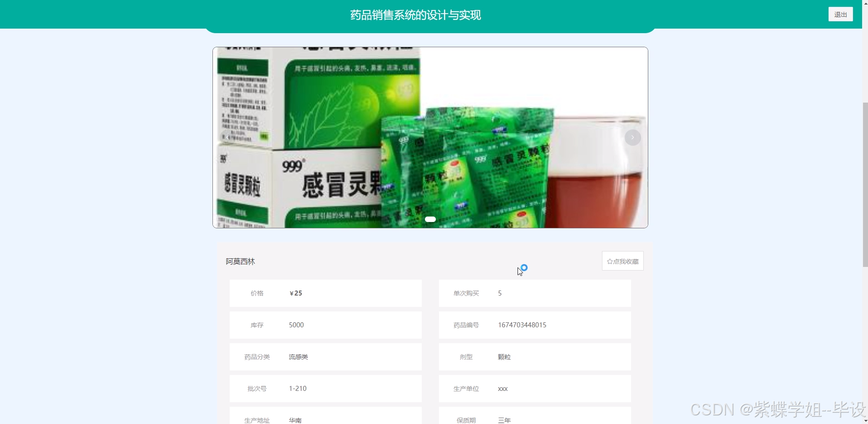This screenshot has height=424, width=868.
Task: Select the product name 阿莫西林
Action: tap(241, 261)
